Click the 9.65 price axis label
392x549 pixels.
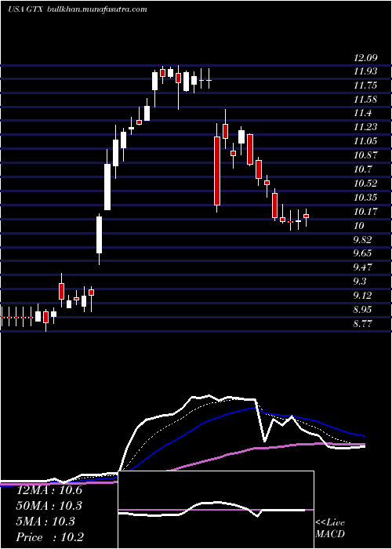click(362, 253)
